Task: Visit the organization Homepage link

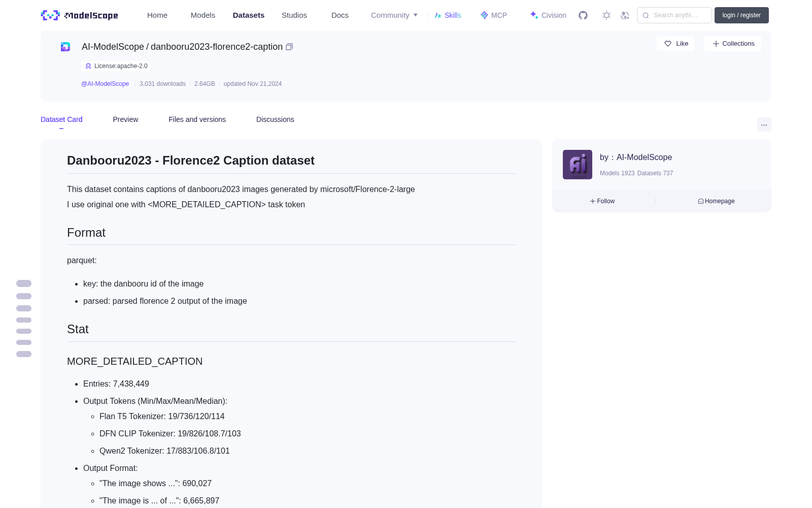Action: click(x=716, y=201)
